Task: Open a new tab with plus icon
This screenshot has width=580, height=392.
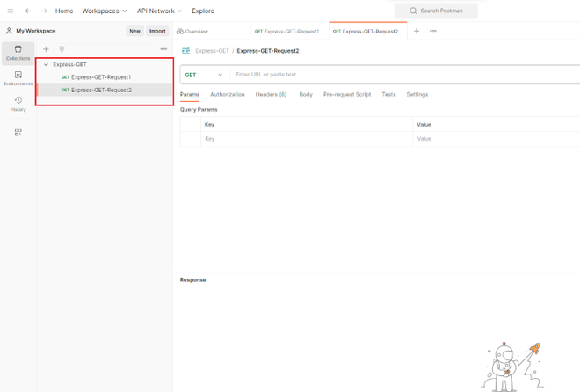Action: coord(417,31)
